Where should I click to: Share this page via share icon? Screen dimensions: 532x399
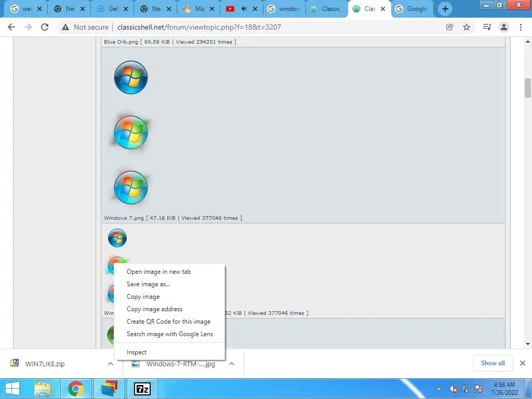point(449,27)
